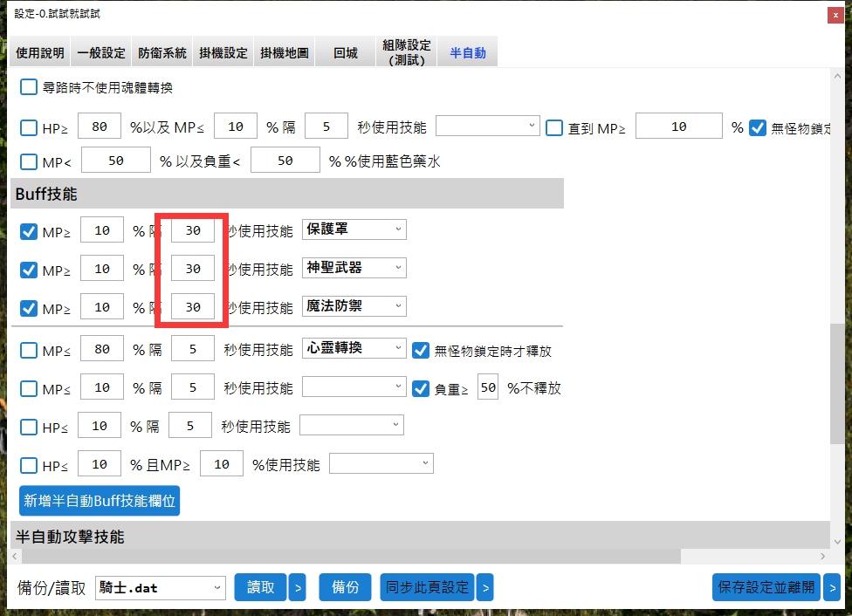Viewport: 852px width, 616px height.
Task: Click the arrow beside 同步此頁設定
Action: [x=484, y=587]
